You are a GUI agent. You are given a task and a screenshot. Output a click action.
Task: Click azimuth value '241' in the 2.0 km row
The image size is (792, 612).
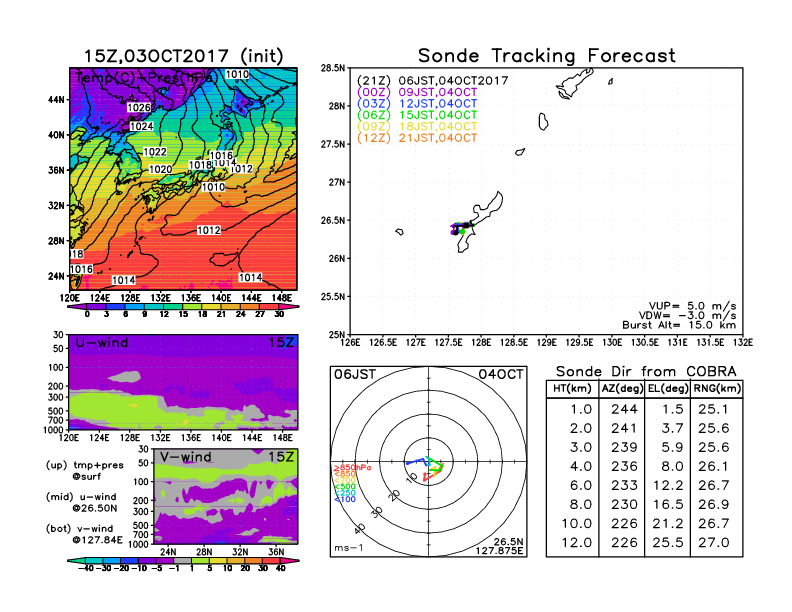[624, 428]
